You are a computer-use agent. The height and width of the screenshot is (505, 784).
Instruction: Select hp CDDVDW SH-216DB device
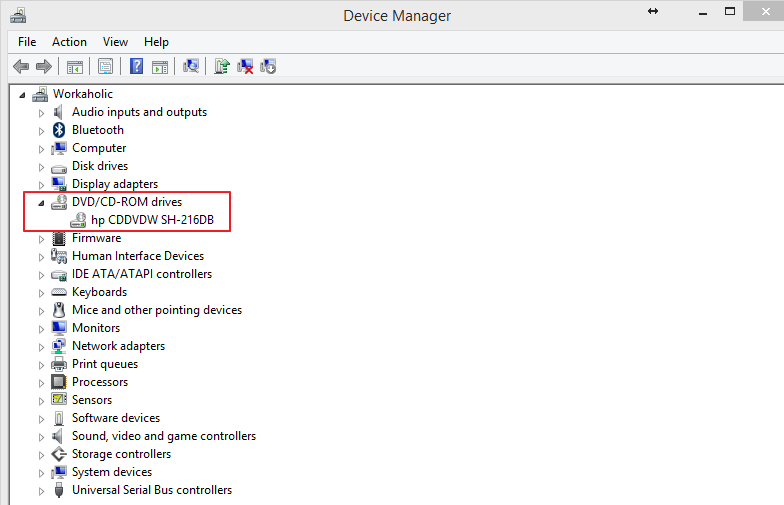click(152, 220)
